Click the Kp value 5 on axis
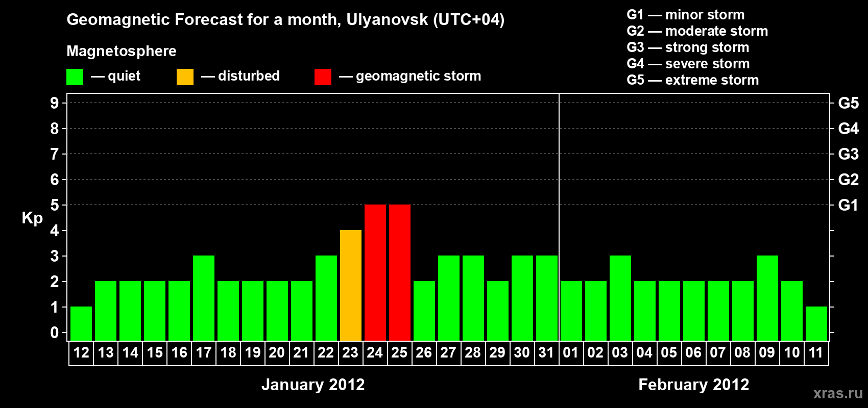 click(55, 205)
